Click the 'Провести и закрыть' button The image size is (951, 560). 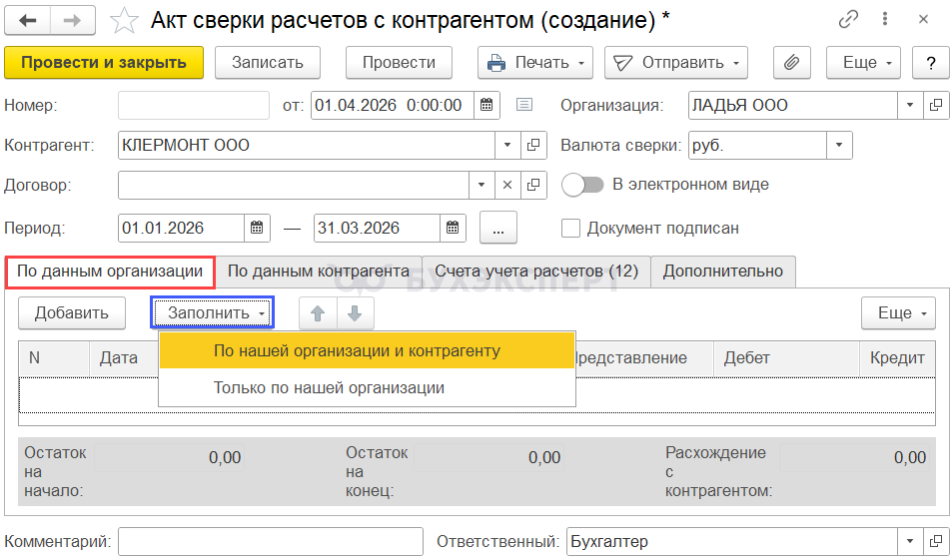[x=104, y=62]
